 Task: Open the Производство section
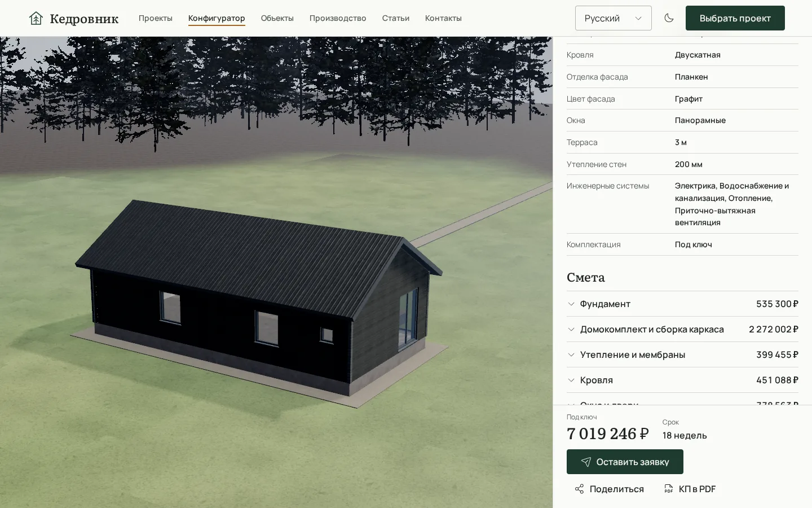pos(337,18)
